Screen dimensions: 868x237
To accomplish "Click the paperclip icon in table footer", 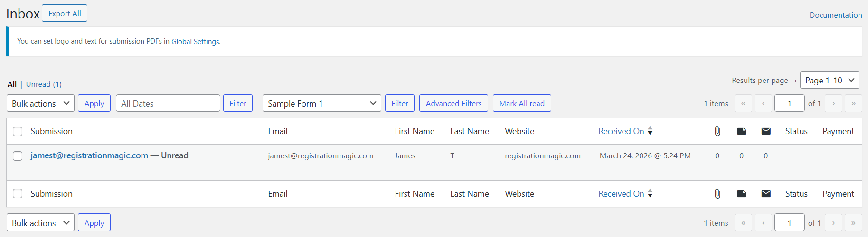I will coord(717,194).
